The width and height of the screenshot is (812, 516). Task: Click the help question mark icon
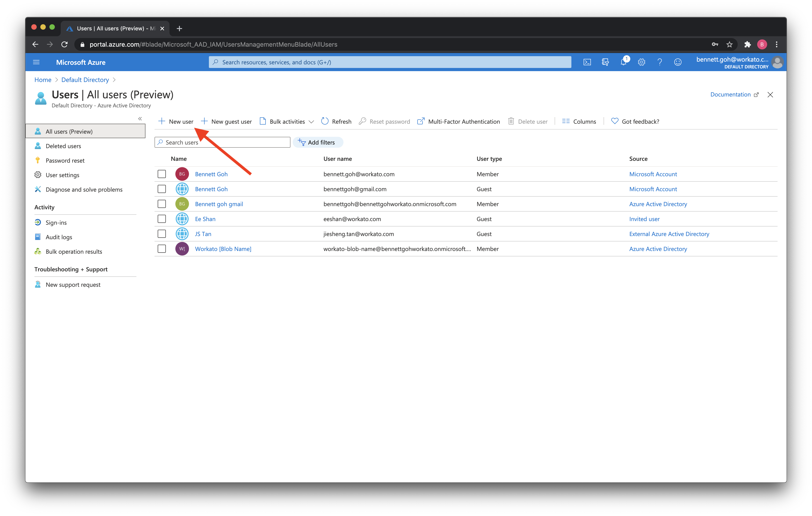tap(660, 62)
